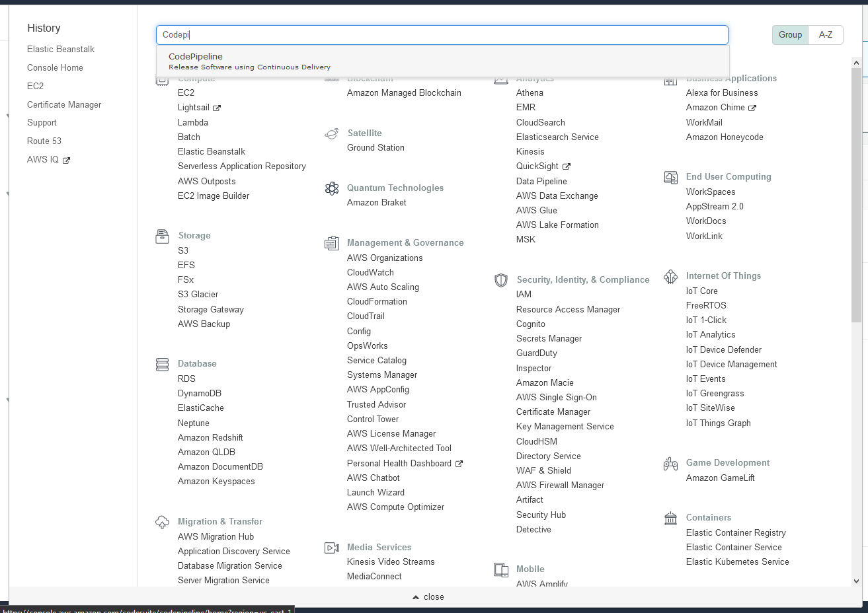Image resolution: width=868 pixels, height=613 pixels.
Task: Open Certificate Manager from History
Action: click(x=64, y=105)
